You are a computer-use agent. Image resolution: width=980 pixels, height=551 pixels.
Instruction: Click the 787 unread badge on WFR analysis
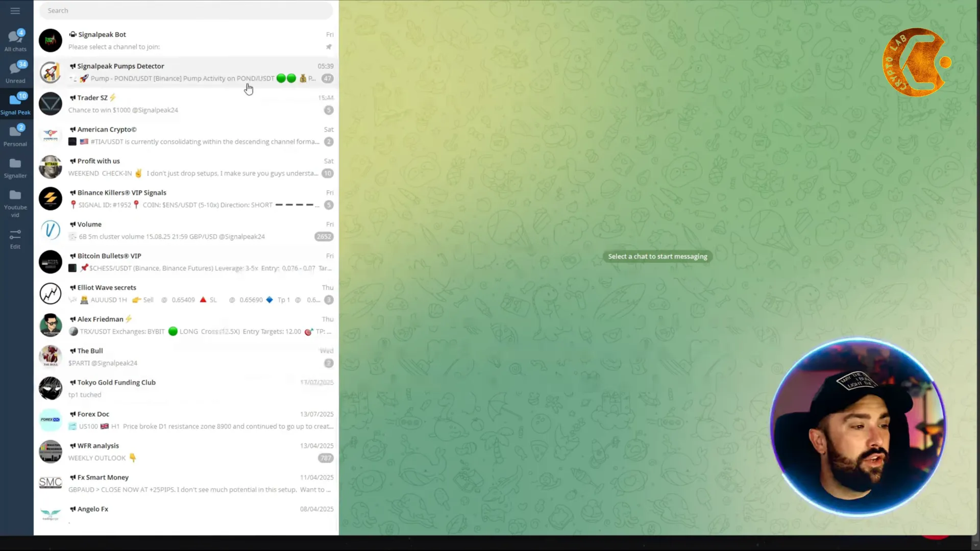[x=326, y=458]
